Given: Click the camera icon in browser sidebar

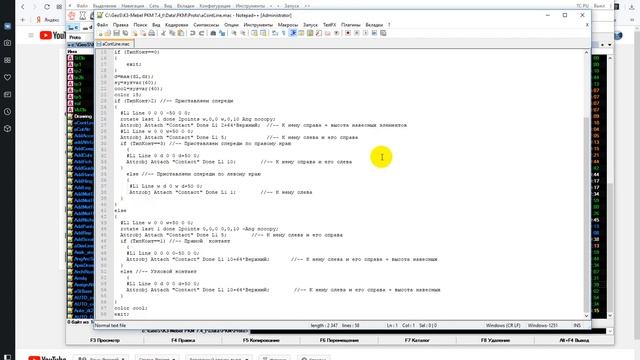Looking at the screenshot, I should (x=7, y=43).
